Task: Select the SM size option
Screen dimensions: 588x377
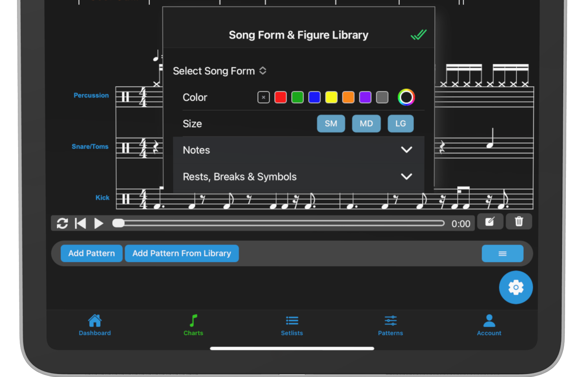Action: coord(331,124)
